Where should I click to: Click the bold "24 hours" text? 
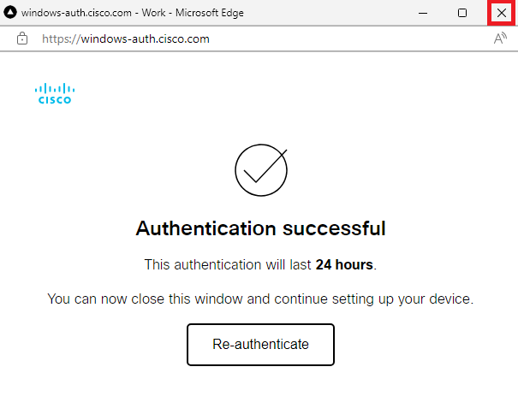(x=344, y=265)
